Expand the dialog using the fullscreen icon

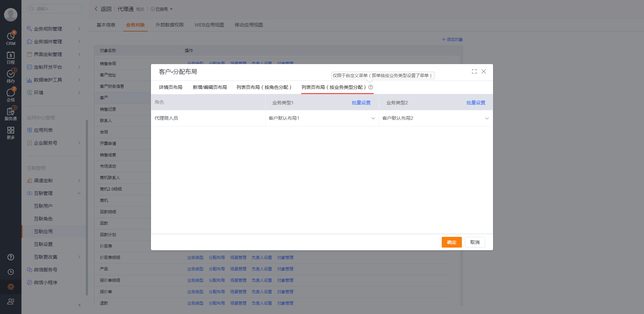tap(474, 71)
